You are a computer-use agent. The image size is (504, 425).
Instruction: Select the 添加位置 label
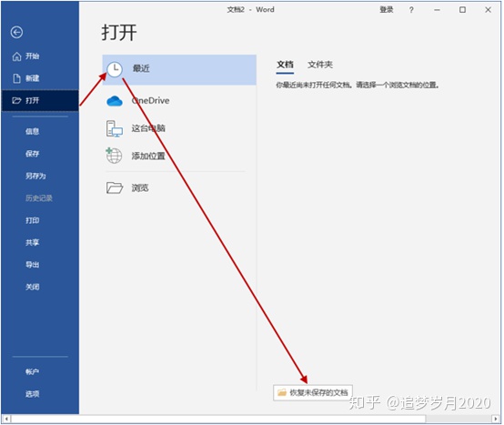(x=148, y=156)
